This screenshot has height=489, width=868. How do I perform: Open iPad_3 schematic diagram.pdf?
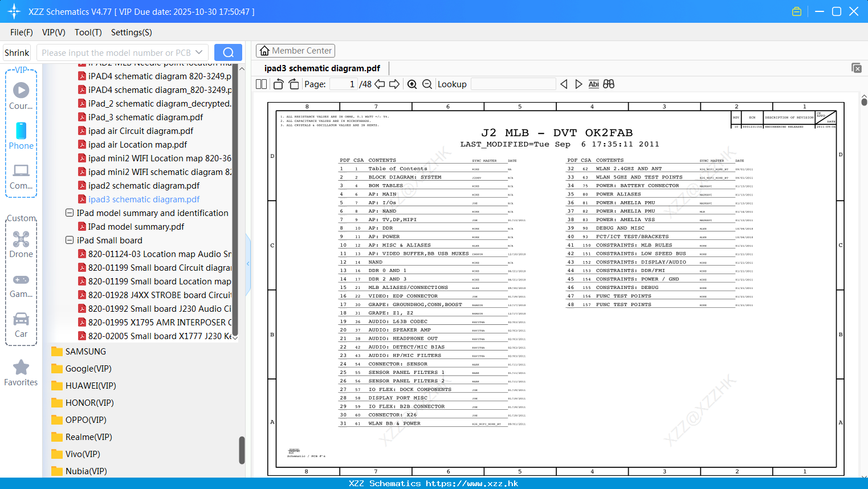pyautogui.click(x=145, y=117)
